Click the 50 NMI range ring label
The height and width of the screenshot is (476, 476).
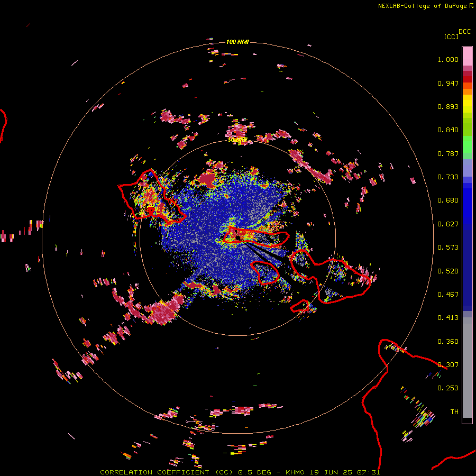click(x=237, y=140)
